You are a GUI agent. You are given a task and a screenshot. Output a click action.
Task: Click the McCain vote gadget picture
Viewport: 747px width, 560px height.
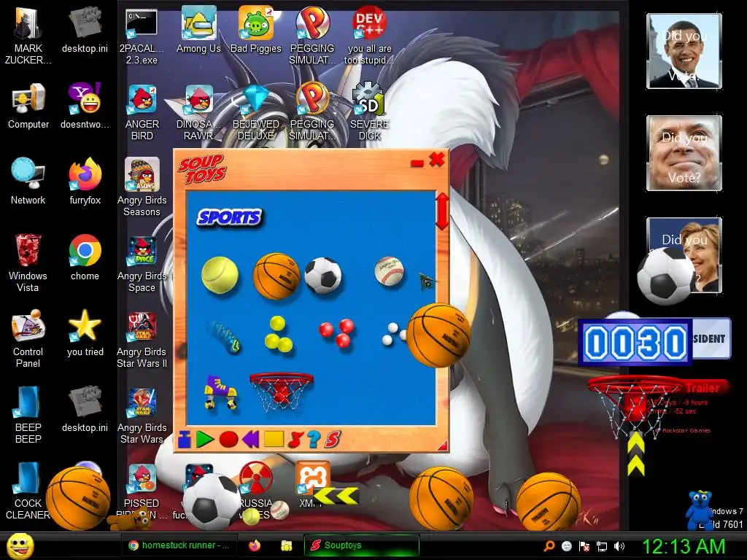(x=684, y=153)
